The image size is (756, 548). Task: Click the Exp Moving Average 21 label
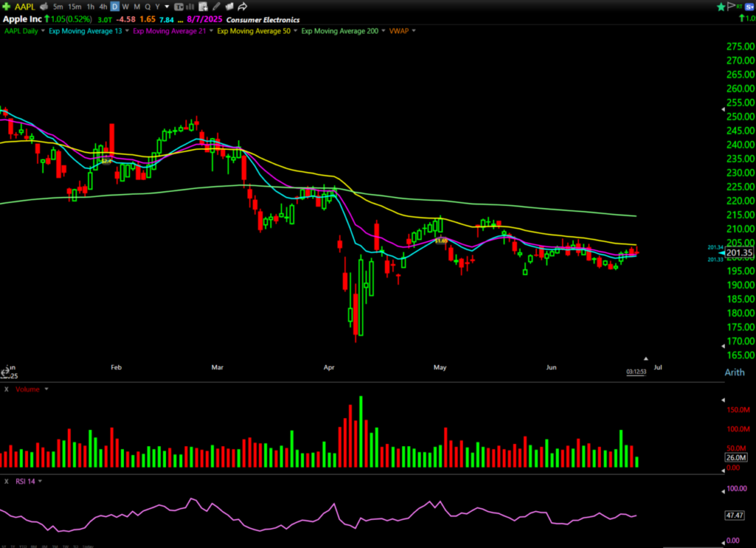[x=169, y=31]
